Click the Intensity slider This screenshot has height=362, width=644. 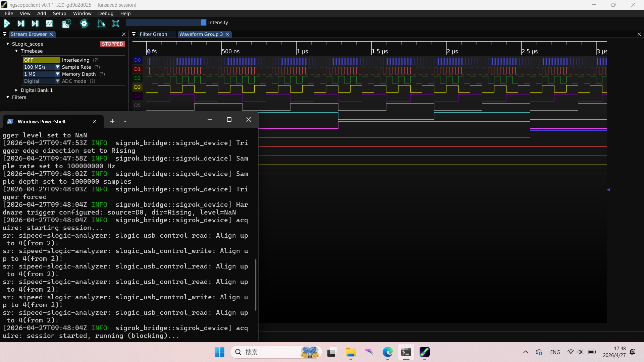click(166, 22)
